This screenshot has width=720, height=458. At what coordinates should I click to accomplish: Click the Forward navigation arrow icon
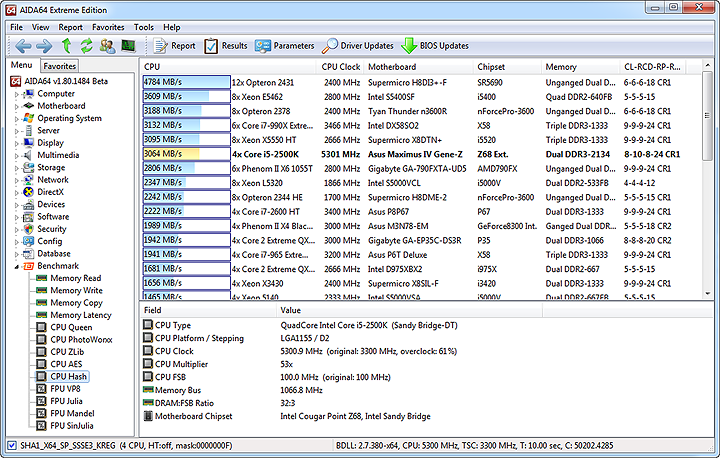(x=44, y=46)
